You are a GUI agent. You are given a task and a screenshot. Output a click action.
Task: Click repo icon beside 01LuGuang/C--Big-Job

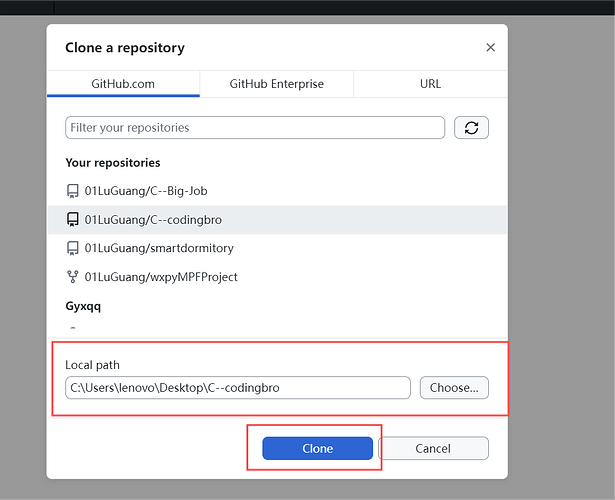tap(73, 191)
